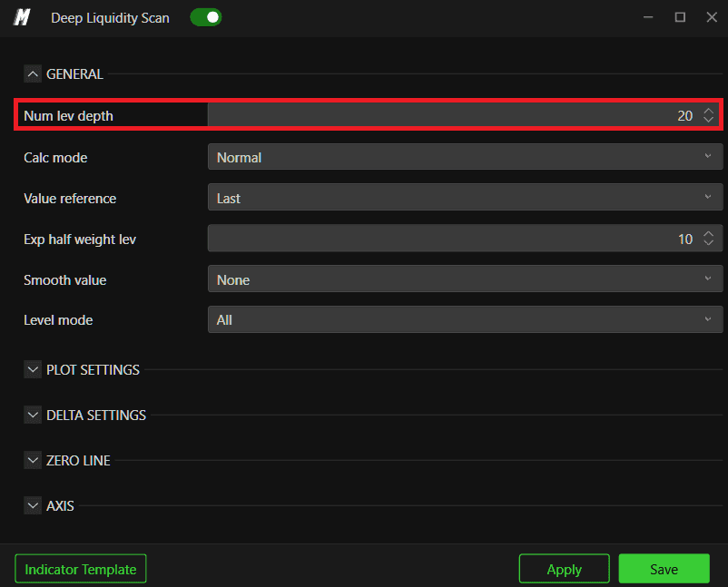This screenshot has width=728, height=587.
Task: Expand the PLOT SETTINGS section
Action: [33, 370]
